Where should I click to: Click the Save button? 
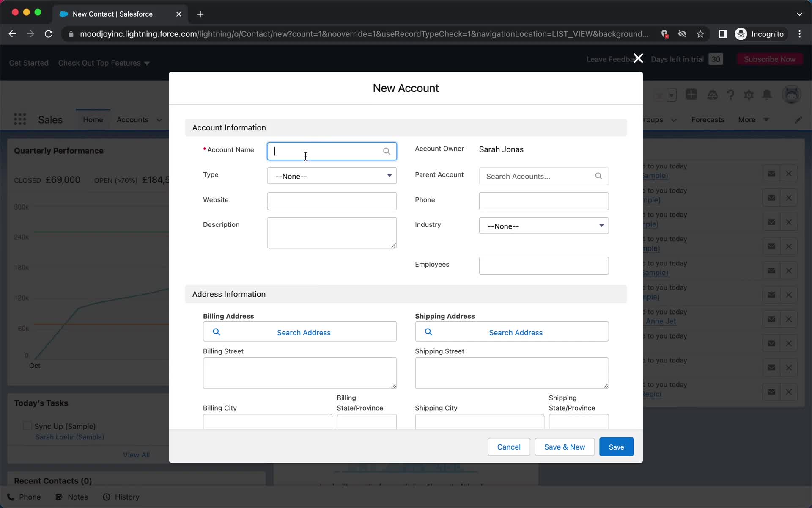[x=616, y=447]
